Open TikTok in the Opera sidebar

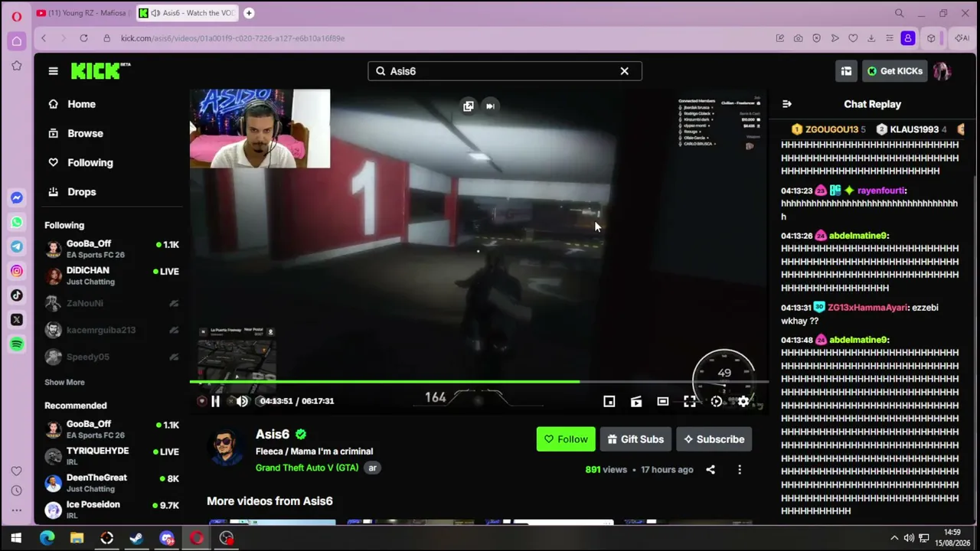pyautogui.click(x=17, y=295)
